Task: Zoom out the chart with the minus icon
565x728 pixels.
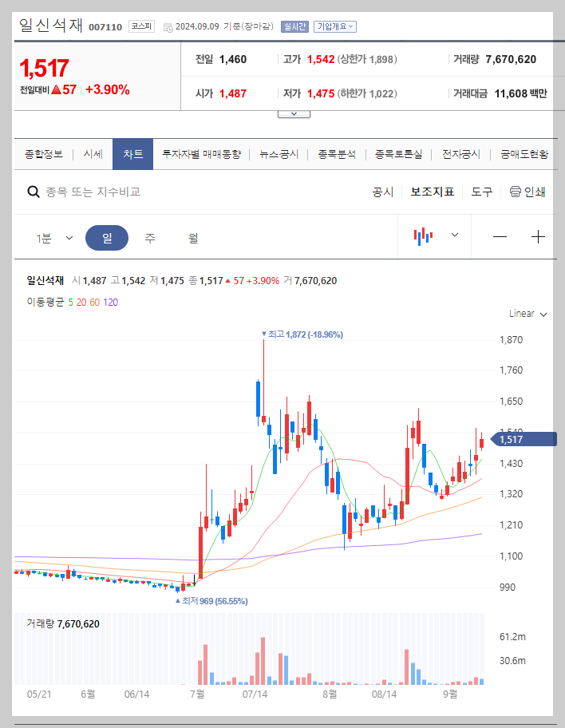Action: click(499, 237)
